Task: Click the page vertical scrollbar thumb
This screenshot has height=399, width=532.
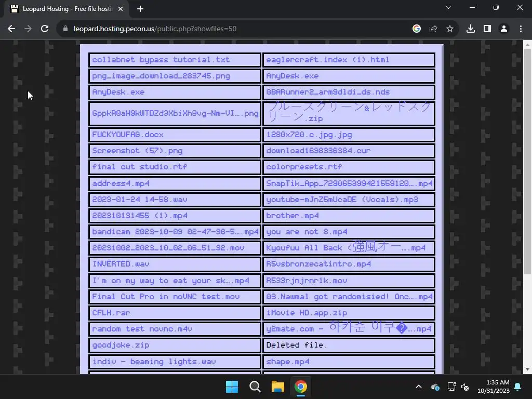Action: [527, 161]
